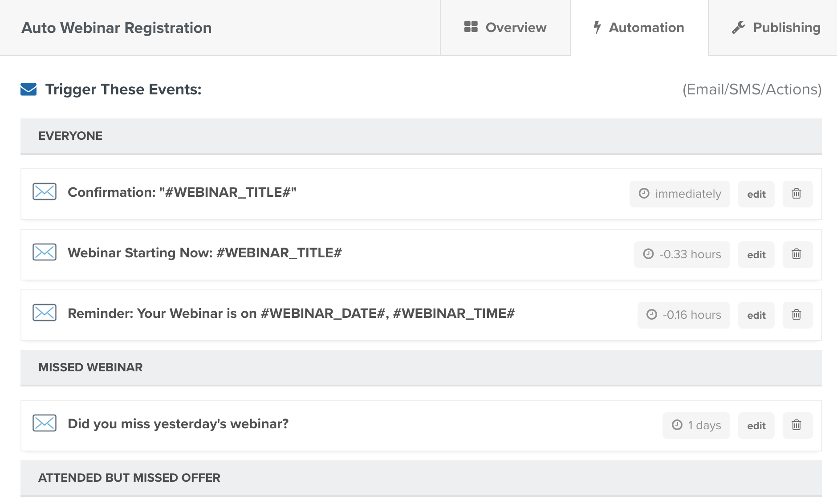Image resolution: width=837 pixels, height=504 pixels.
Task: Click the envelope icon for Webinar Starting Now
Action: [x=45, y=252]
